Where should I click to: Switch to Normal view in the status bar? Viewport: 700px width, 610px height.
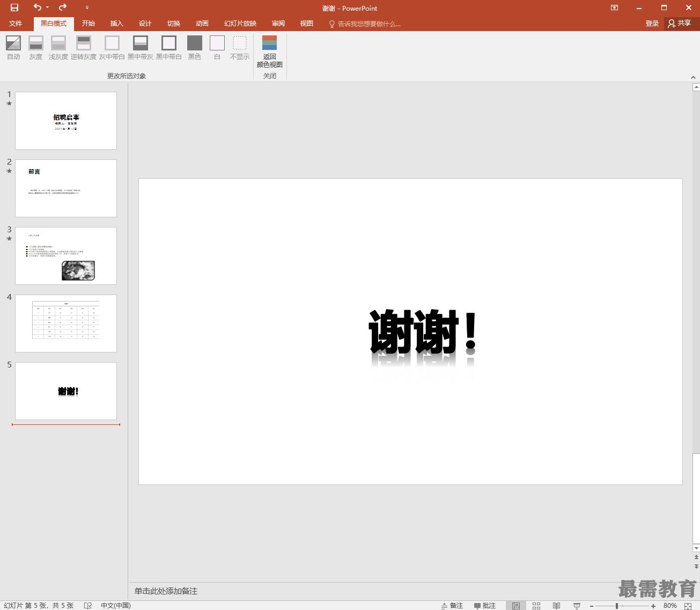[x=516, y=605]
